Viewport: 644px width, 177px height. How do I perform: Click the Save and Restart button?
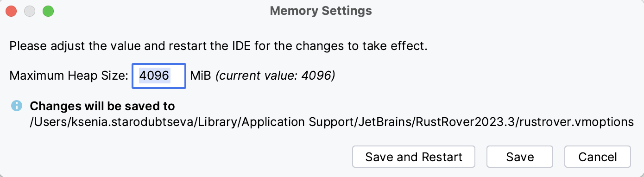click(414, 157)
